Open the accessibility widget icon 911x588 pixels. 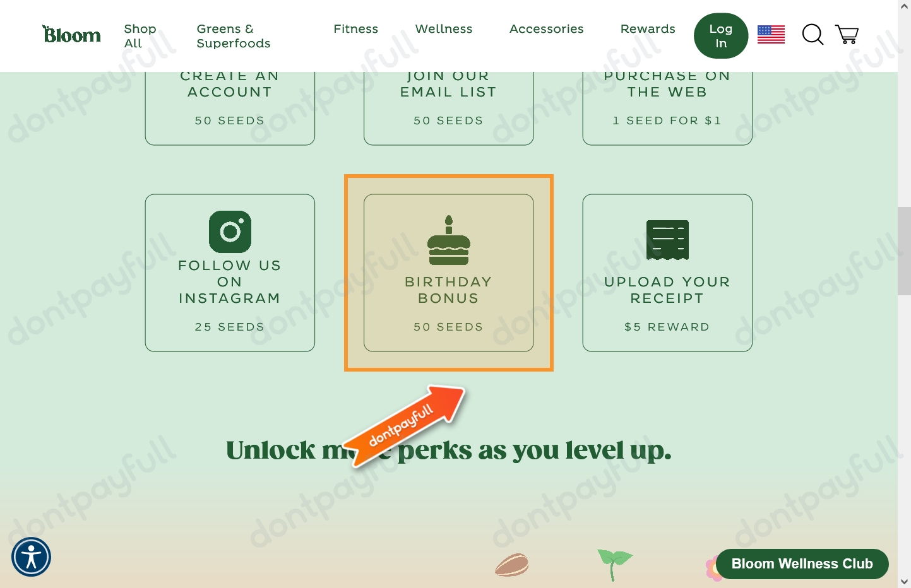pos(31,557)
